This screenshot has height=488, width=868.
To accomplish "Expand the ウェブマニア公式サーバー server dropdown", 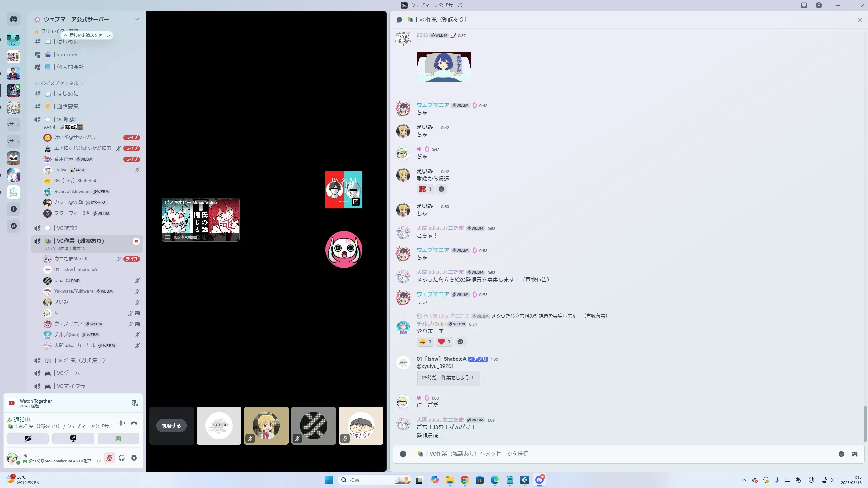I will pos(137,19).
